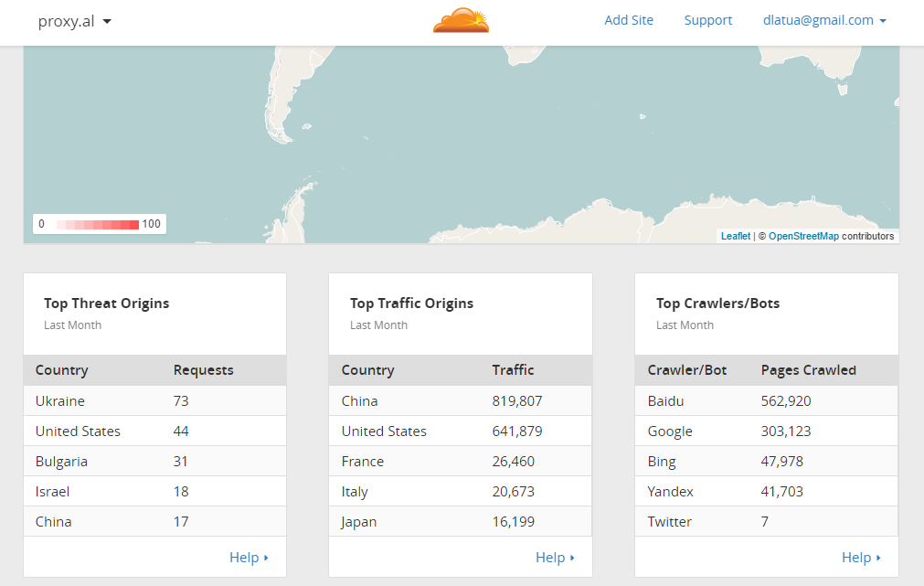This screenshot has width=924, height=586.
Task: Click the Baidu crawler row
Action: point(766,400)
